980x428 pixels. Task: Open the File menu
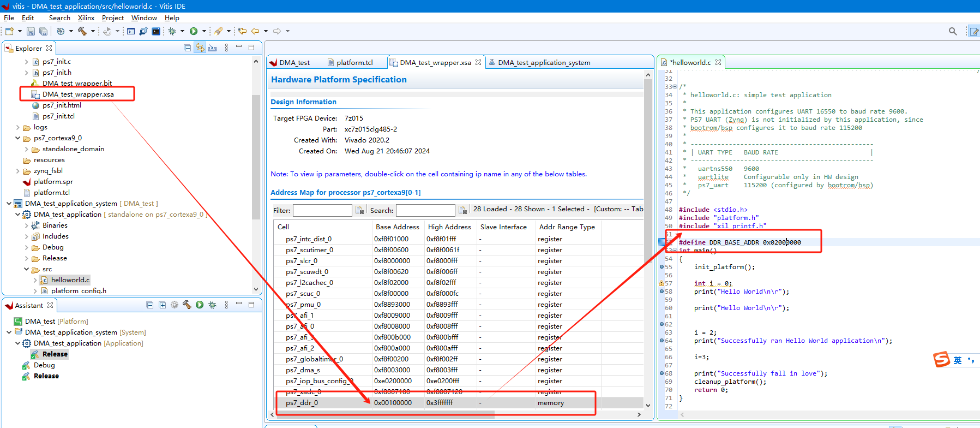[9, 17]
